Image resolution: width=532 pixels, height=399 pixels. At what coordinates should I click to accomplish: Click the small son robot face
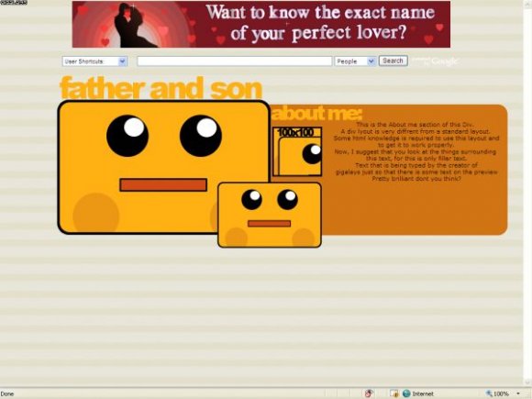(x=270, y=215)
